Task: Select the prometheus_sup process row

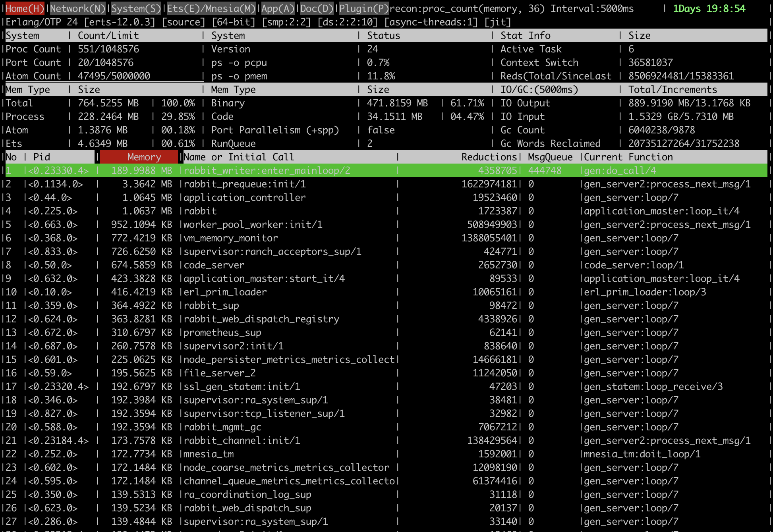Action: pyautogui.click(x=386, y=332)
